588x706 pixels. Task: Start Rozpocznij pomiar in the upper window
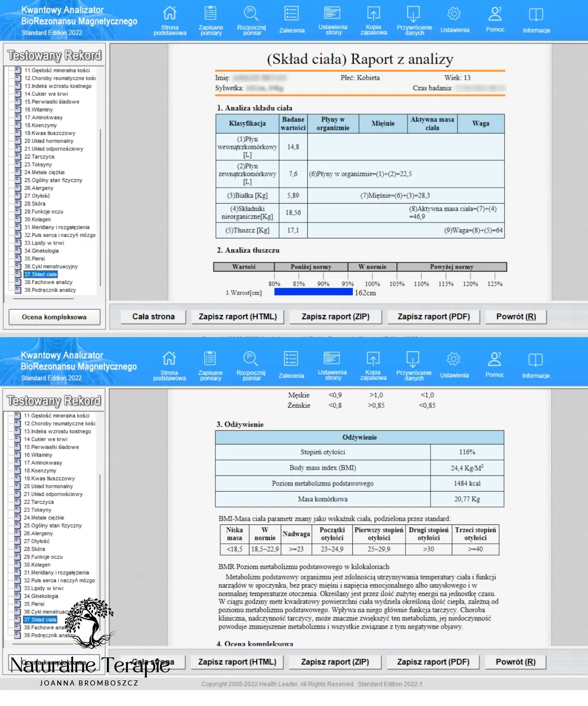click(x=252, y=20)
